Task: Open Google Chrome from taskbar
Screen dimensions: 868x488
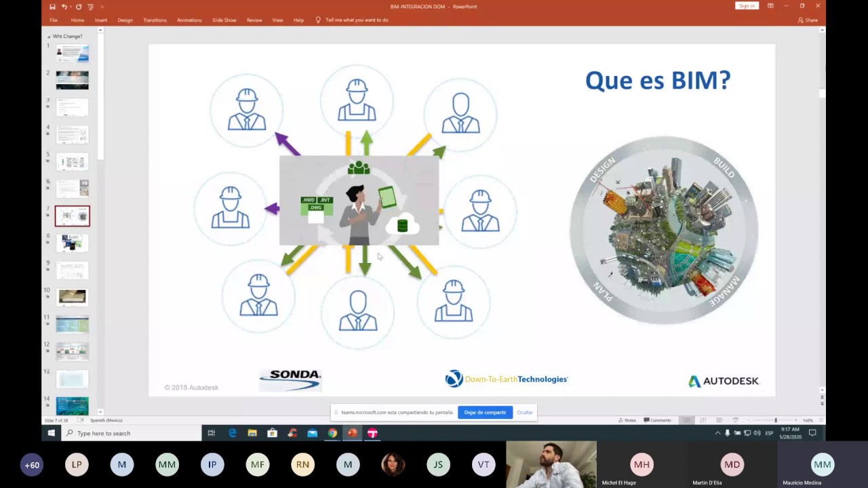Action: click(x=332, y=433)
